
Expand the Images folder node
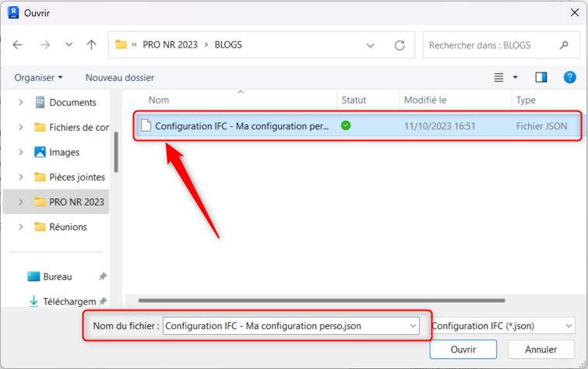pyautogui.click(x=19, y=153)
